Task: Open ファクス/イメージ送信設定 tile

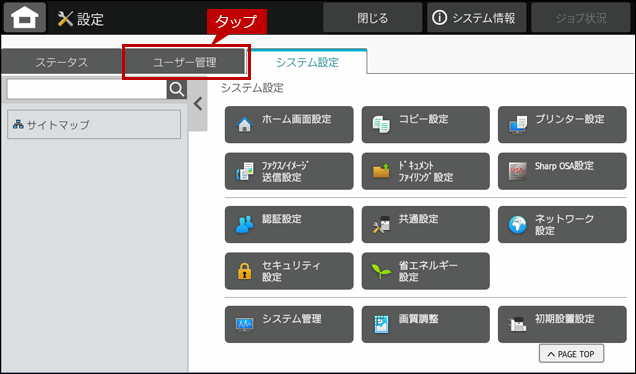Action: 289,171
